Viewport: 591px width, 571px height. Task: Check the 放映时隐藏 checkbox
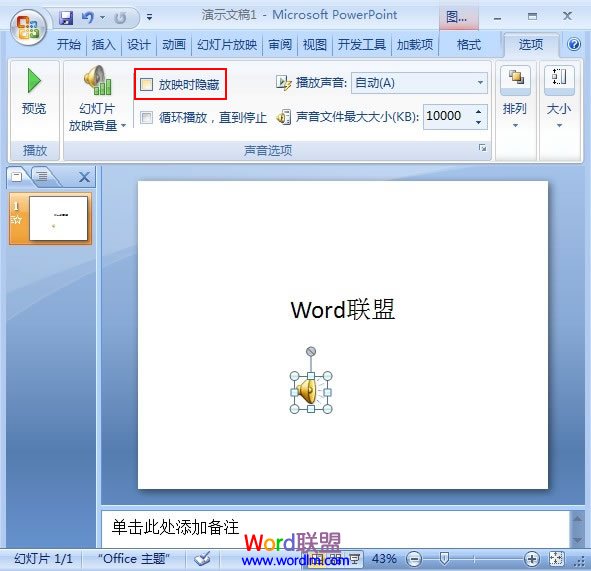(146, 84)
